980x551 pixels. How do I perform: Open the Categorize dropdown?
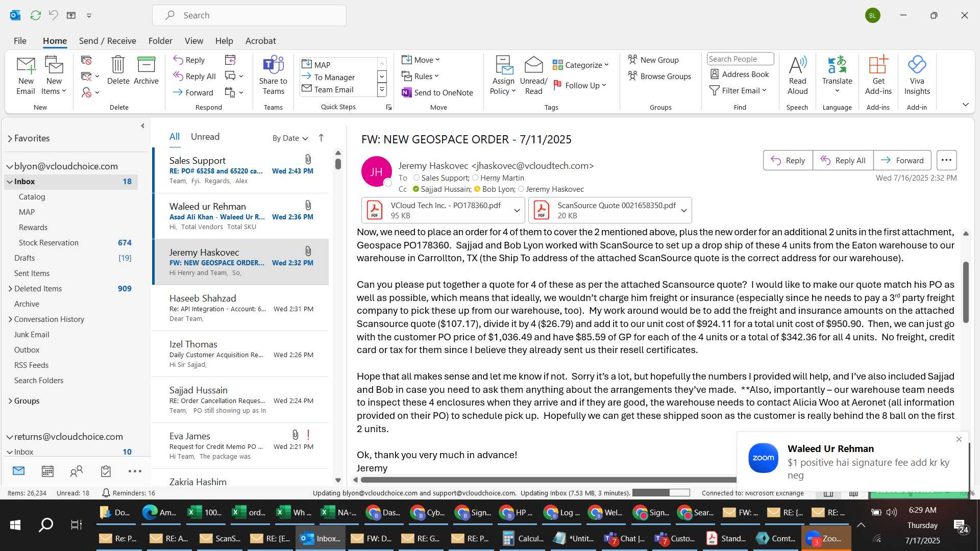coord(581,65)
